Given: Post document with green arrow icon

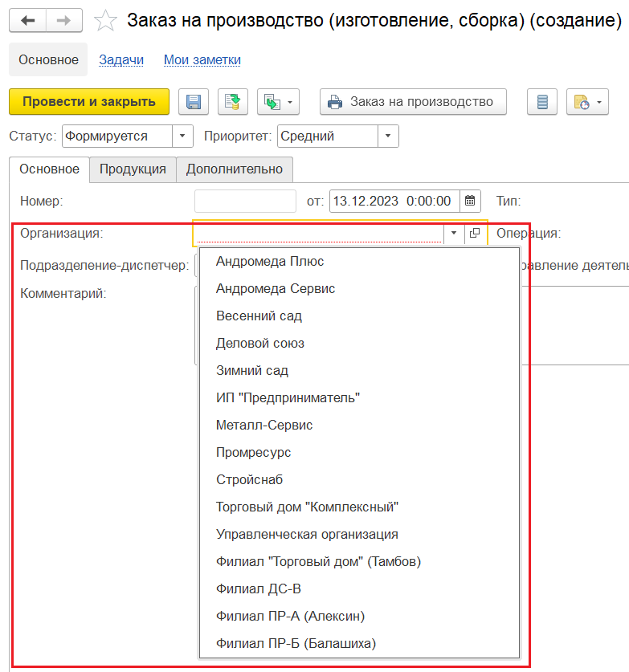Looking at the screenshot, I should [x=233, y=102].
